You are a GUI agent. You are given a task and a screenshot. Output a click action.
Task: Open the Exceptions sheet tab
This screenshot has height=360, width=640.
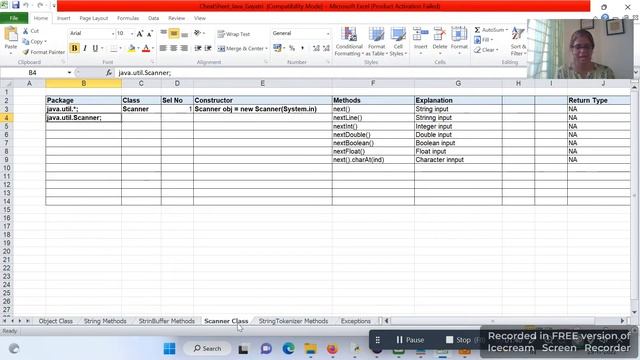pos(356,321)
